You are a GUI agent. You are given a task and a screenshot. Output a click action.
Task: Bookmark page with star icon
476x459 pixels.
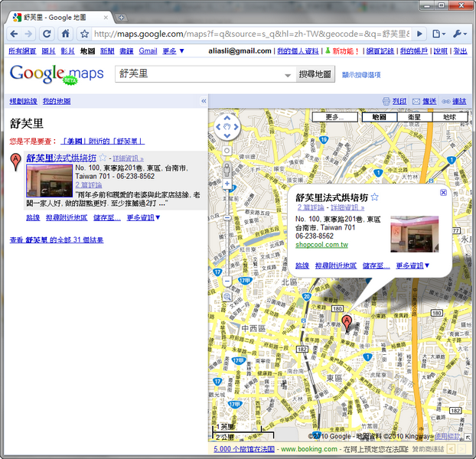point(85,34)
